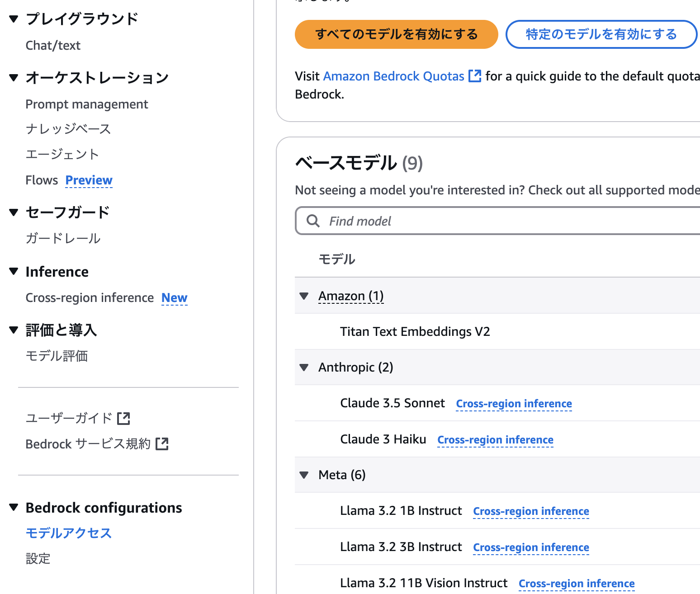
Task: Collapse the Meta model group
Action: tap(304, 475)
